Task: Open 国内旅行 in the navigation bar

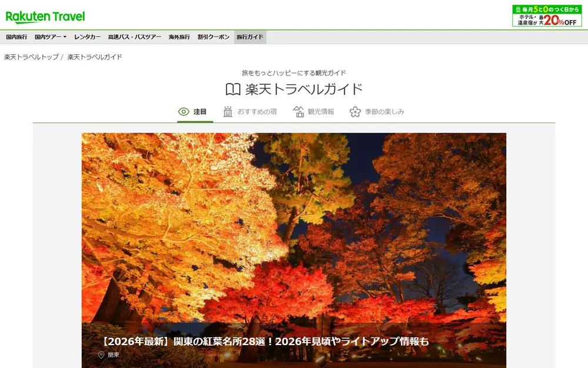Action: 16,37
